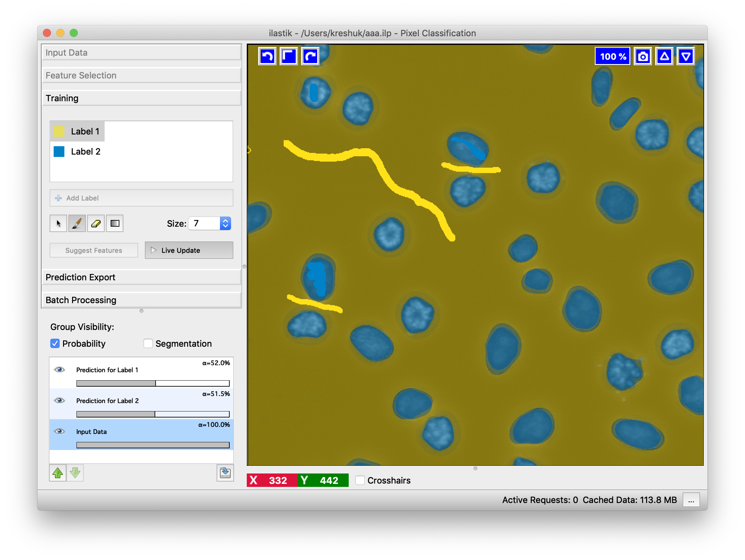This screenshot has width=745, height=560.
Task: Move layer up with green arrow
Action: point(58,473)
